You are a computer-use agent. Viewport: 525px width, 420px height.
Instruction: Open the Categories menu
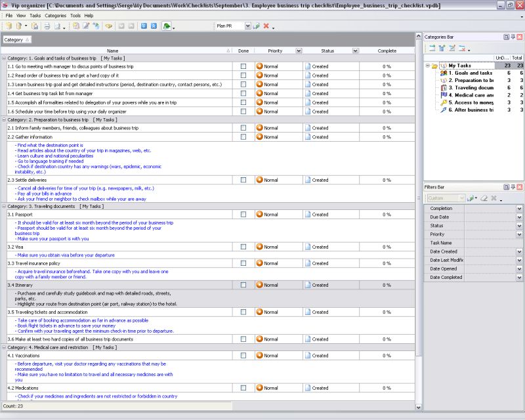click(55, 15)
